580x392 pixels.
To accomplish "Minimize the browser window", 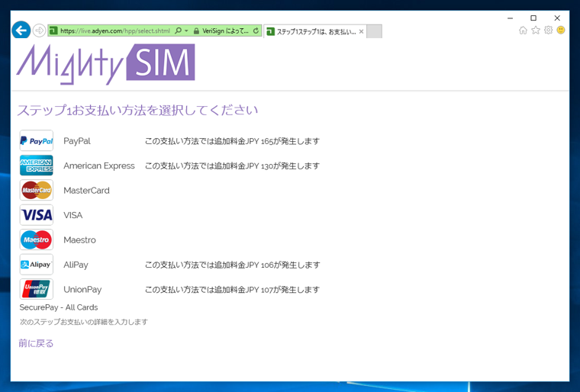I will (510, 18).
